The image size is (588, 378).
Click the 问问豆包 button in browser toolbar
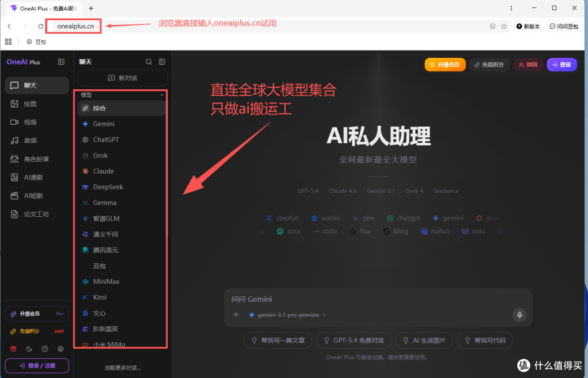pos(563,26)
